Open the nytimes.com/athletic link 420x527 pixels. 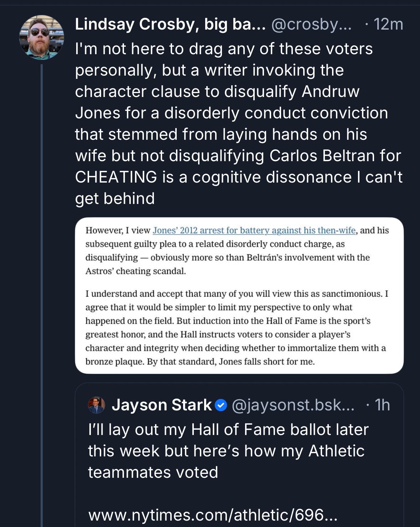pos(213,515)
